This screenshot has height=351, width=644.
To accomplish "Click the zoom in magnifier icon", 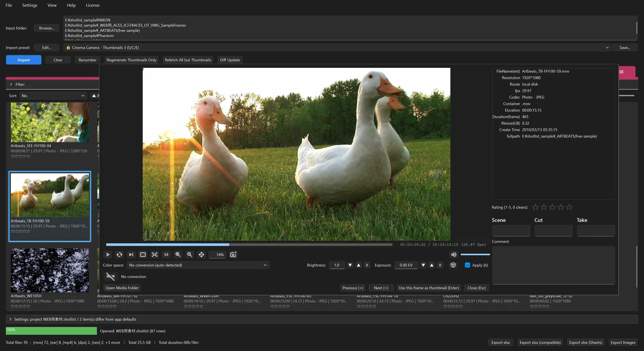I will pyautogui.click(x=178, y=255).
